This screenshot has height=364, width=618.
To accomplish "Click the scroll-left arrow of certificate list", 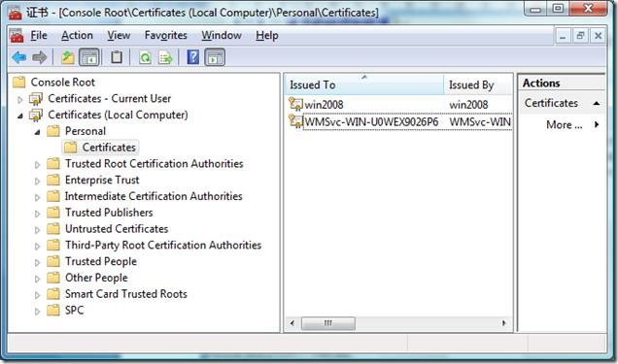I will click(x=292, y=323).
